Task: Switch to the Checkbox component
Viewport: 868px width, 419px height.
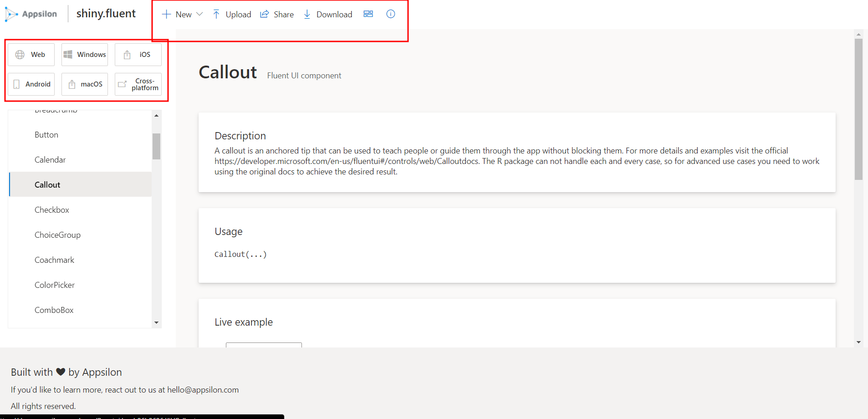Action: (51, 209)
